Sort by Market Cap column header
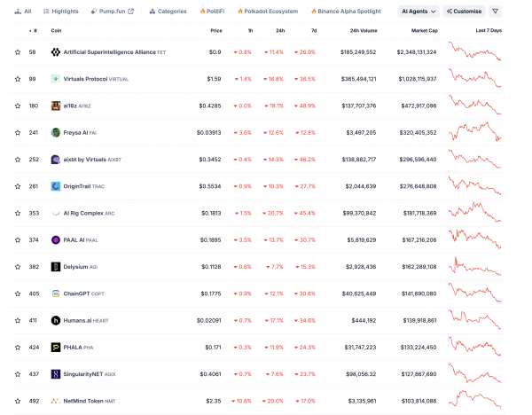532x415 pixels. [x=425, y=30]
